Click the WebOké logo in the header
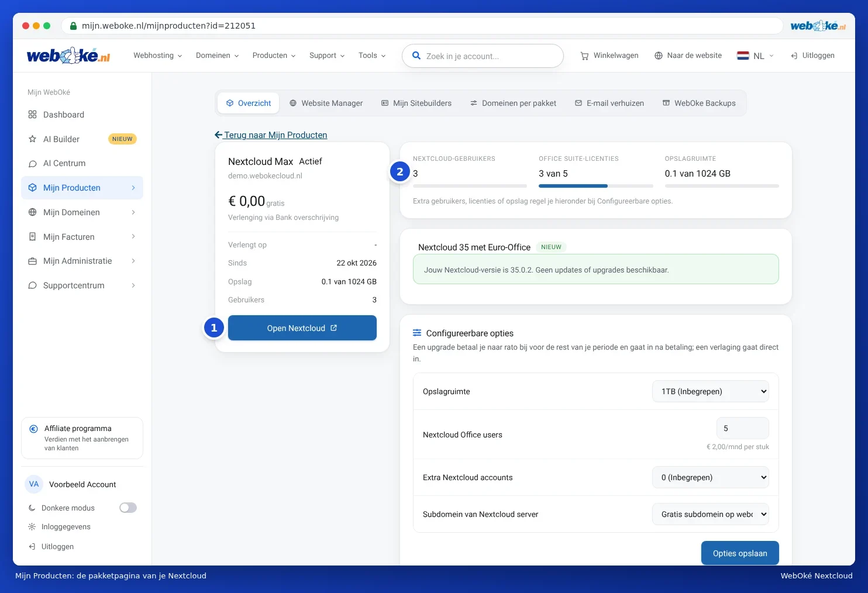This screenshot has width=868, height=593. tap(68, 56)
